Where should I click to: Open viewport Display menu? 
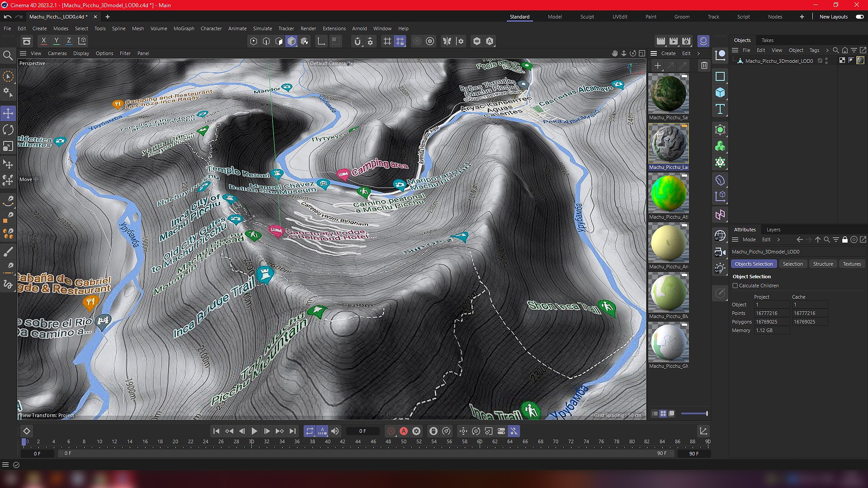tap(81, 53)
